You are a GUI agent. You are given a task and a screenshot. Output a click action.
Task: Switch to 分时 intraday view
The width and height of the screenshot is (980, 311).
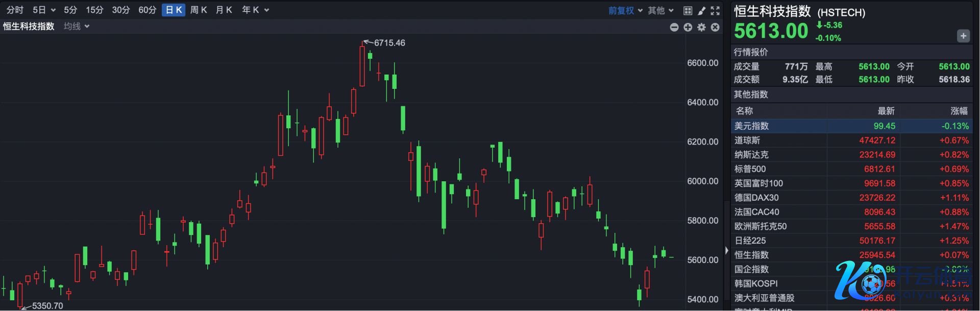[x=15, y=10]
